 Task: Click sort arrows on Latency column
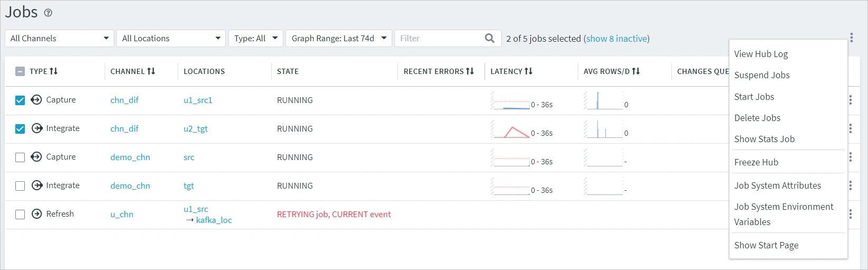pyautogui.click(x=528, y=71)
